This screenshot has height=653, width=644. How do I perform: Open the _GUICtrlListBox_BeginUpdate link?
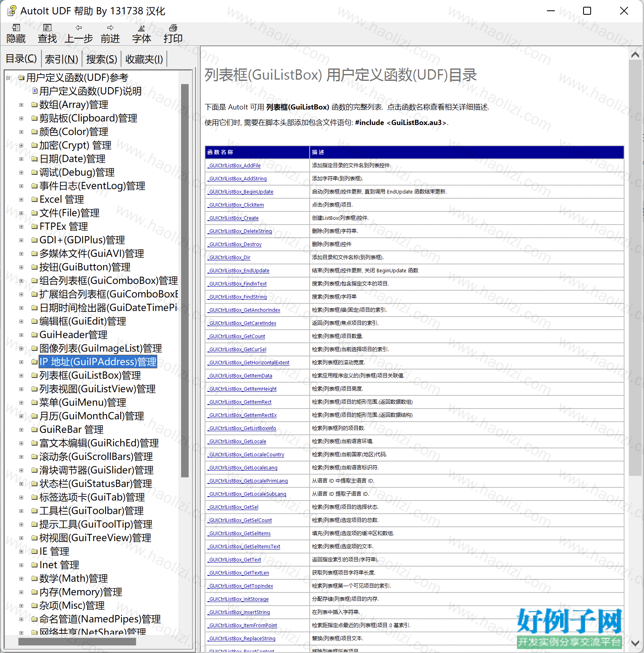click(x=241, y=192)
